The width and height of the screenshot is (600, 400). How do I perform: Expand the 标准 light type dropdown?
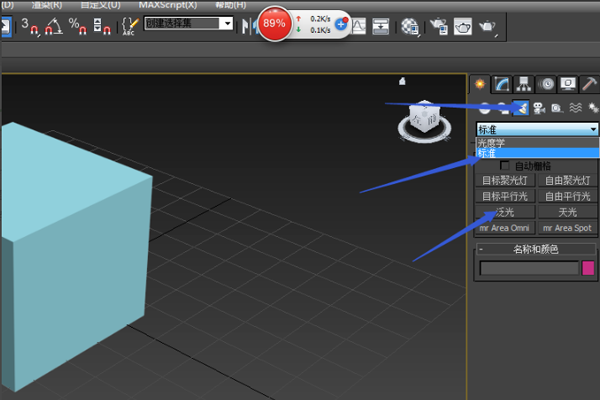coord(537,129)
